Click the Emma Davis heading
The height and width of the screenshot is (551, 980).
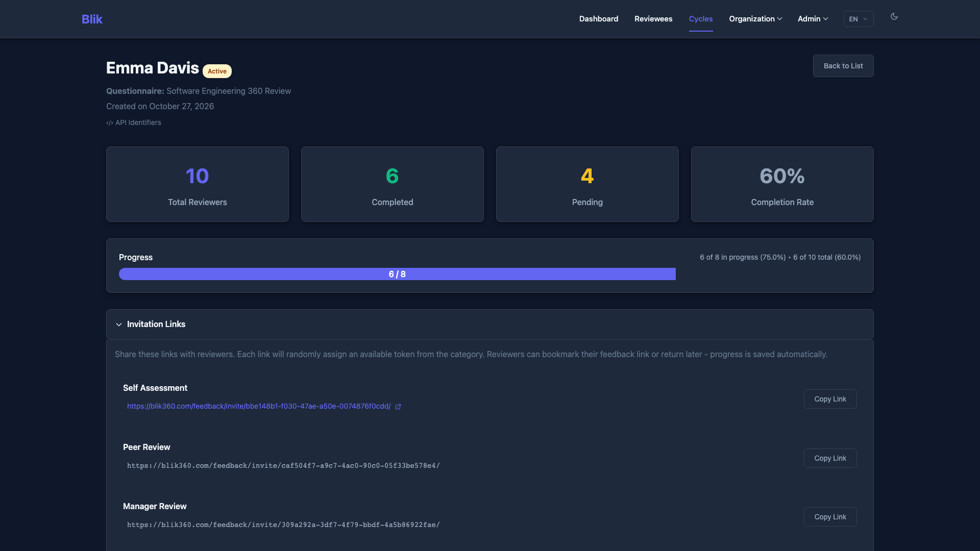[x=152, y=68]
